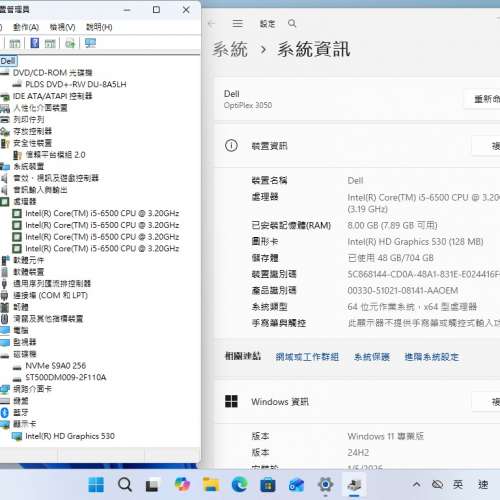Image resolution: width=500 pixels, height=500 pixels.
Task: Click the Windows logo beside Windows 資訊
Action: [231, 401]
